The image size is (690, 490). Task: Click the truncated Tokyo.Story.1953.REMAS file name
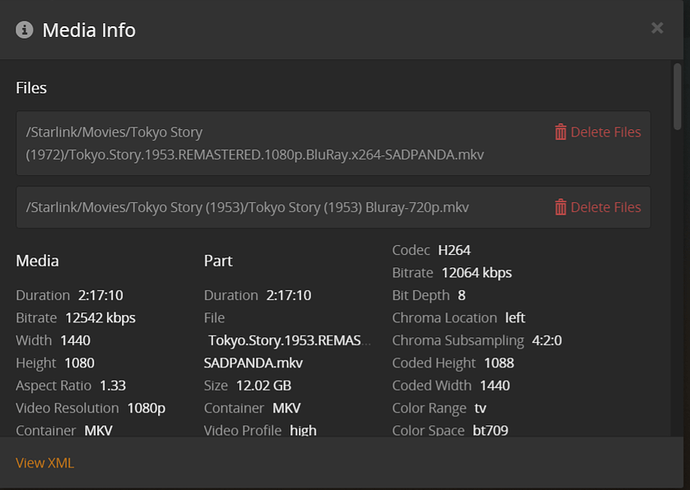pyautogui.click(x=289, y=341)
